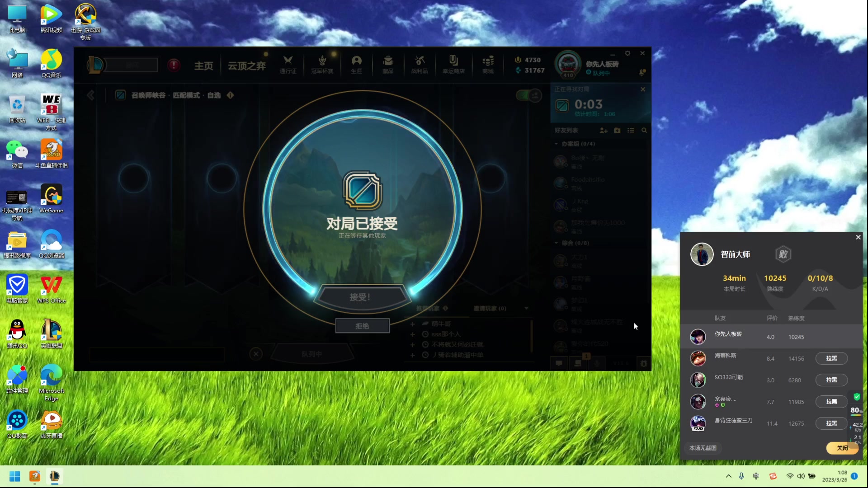Click the 拒绝 decline button
The width and height of the screenshot is (868, 488).
362,326
